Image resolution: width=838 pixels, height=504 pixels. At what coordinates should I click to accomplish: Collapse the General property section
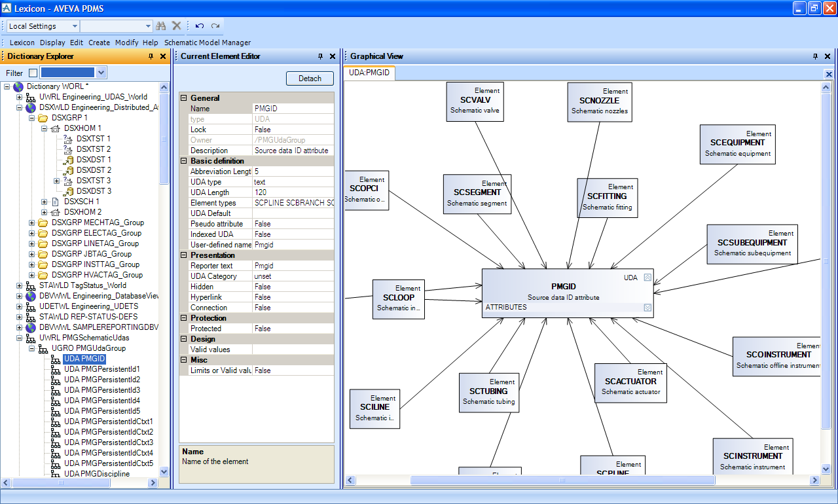click(x=184, y=98)
